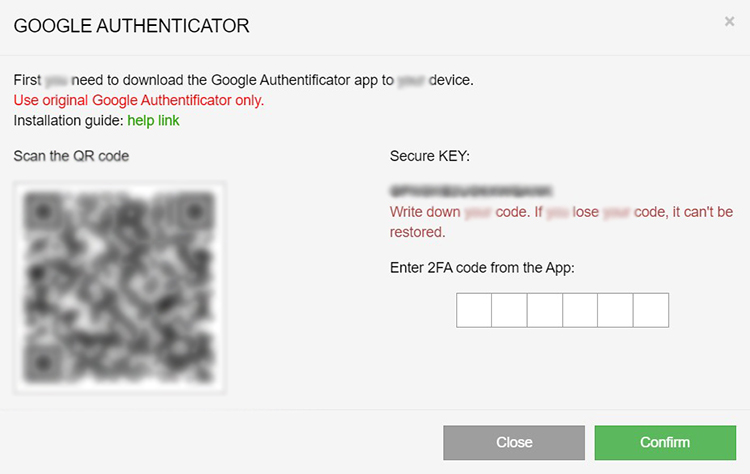Focus the first 2FA digit box

click(x=474, y=310)
